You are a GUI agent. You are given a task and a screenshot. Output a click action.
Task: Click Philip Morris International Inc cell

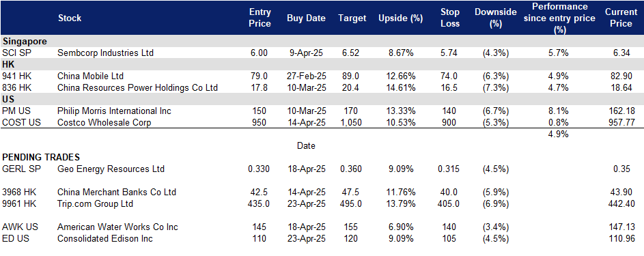[x=114, y=111]
